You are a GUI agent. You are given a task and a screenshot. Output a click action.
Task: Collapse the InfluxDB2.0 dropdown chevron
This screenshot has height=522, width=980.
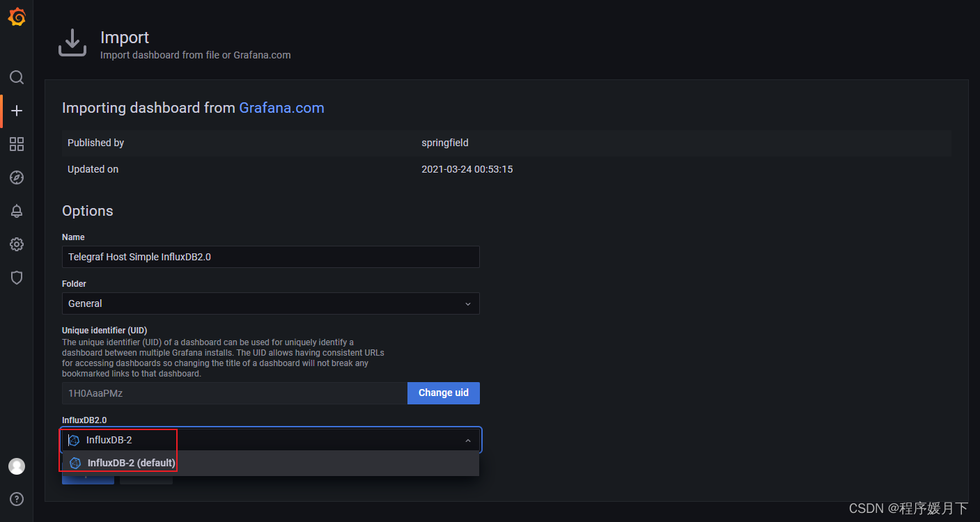[x=468, y=441]
